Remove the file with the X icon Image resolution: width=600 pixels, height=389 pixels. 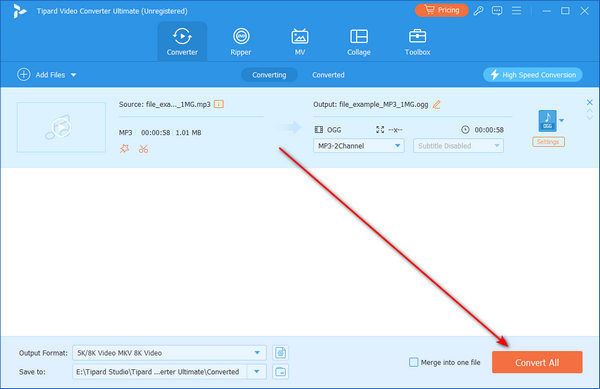(x=590, y=102)
